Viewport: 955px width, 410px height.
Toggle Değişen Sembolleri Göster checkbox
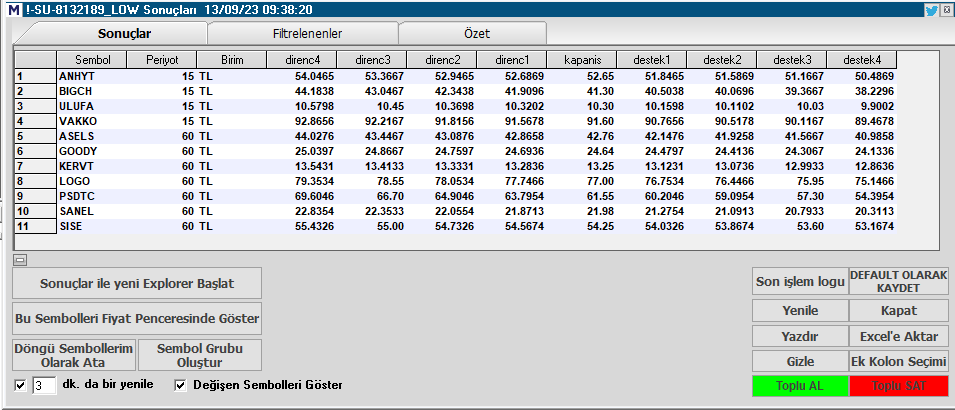[180, 386]
